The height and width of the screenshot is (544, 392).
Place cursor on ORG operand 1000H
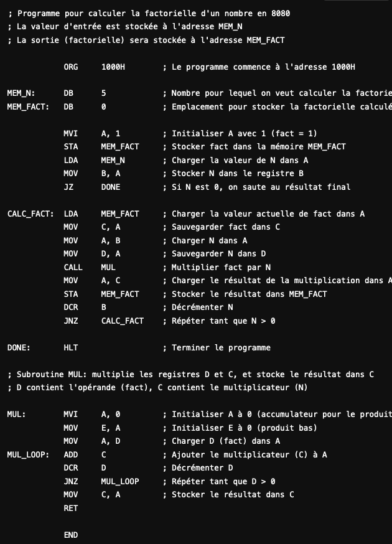(x=113, y=67)
